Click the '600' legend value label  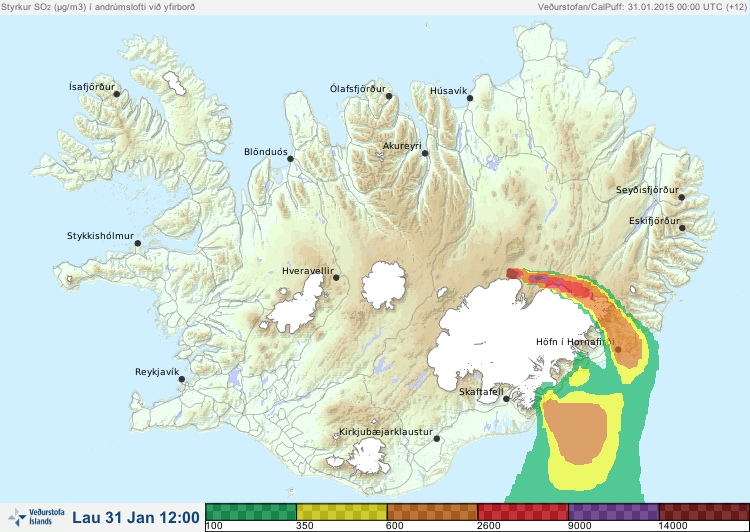pyautogui.click(x=395, y=526)
